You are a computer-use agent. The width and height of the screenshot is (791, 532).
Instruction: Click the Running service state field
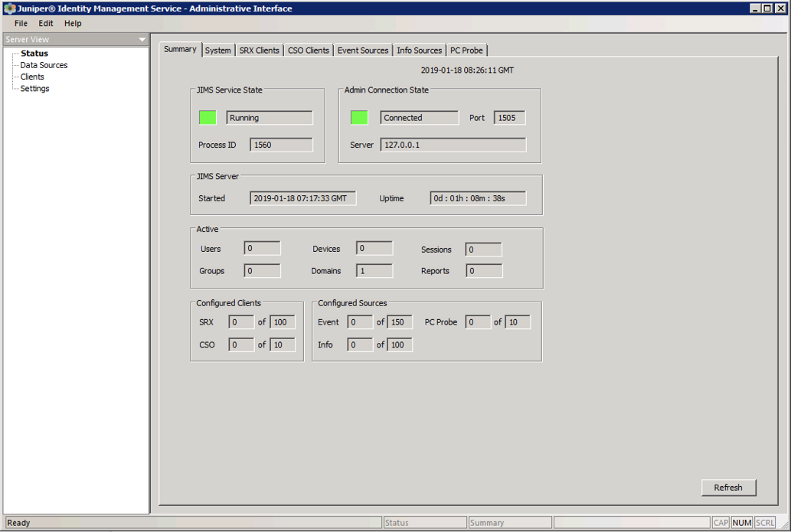[x=270, y=117]
